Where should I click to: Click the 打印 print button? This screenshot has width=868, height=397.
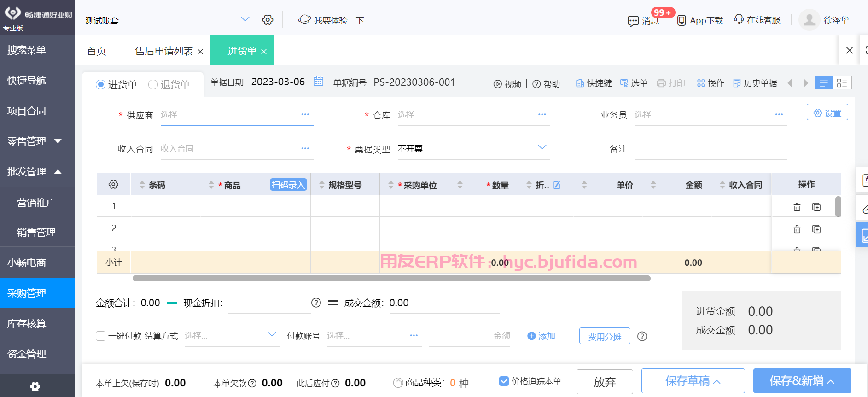[671, 83]
